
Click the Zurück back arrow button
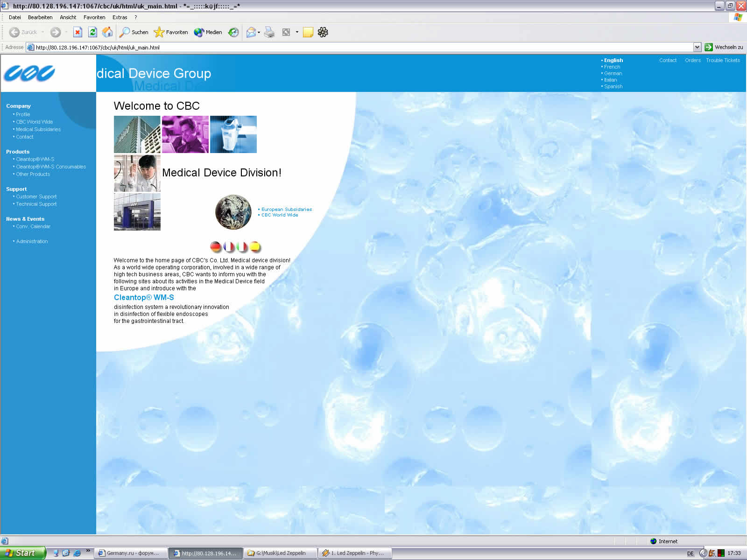pyautogui.click(x=23, y=32)
